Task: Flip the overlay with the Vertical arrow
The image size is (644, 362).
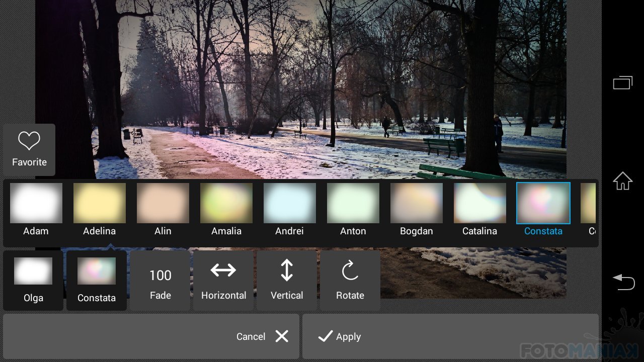Action: 287,270
